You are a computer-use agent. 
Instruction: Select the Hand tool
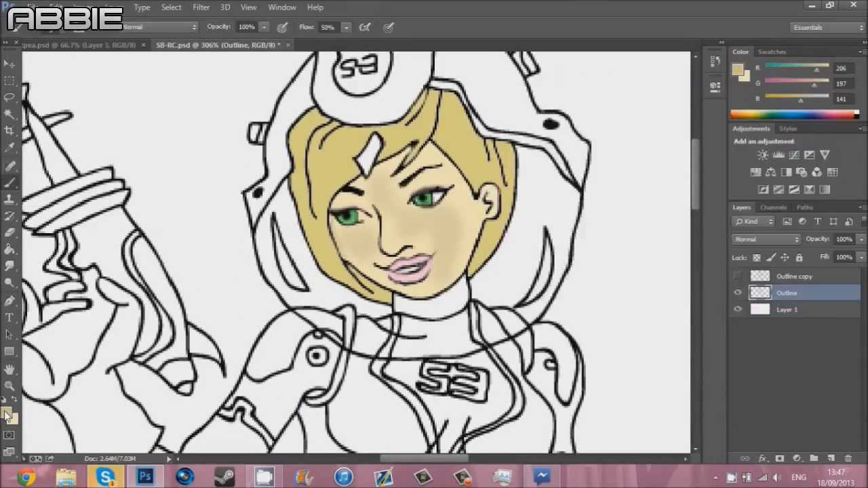pos(9,369)
